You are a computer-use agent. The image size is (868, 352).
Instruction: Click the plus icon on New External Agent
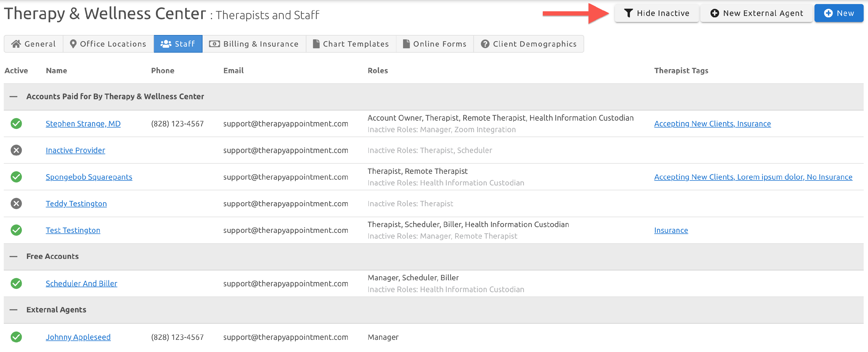click(x=715, y=13)
